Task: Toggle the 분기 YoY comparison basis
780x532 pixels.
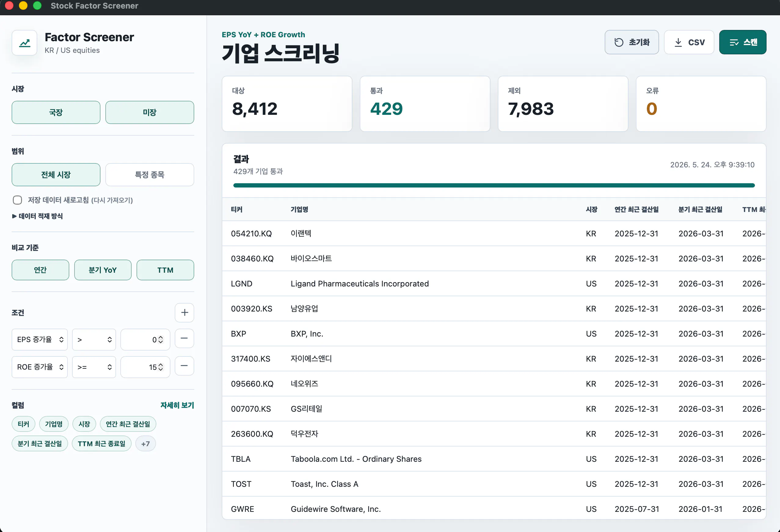Action: point(103,270)
